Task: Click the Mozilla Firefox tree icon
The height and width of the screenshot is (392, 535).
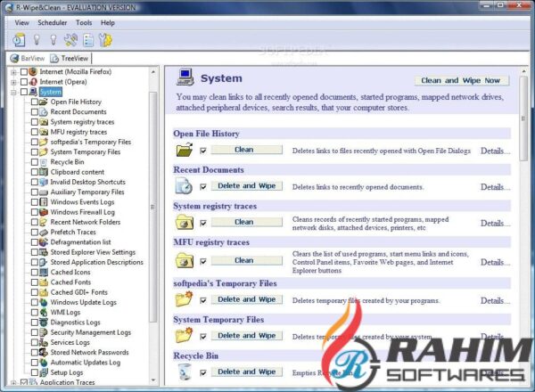Action: pyautogui.click(x=33, y=71)
